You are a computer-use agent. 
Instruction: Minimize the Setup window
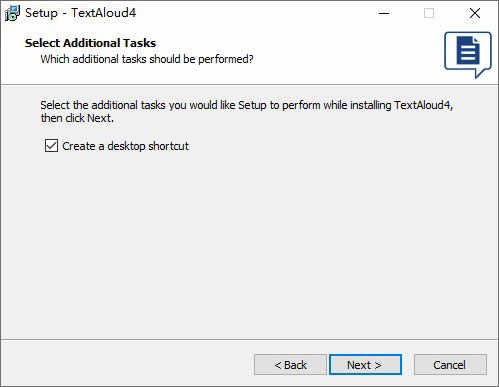click(384, 13)
